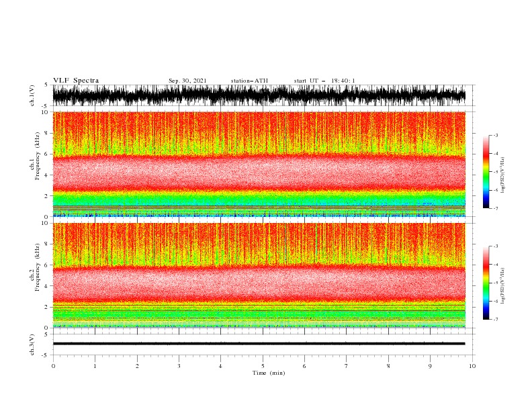This screenshot has height=411, width=532.
Task: Click time axis tick label "1"
Action: (95, 366)
